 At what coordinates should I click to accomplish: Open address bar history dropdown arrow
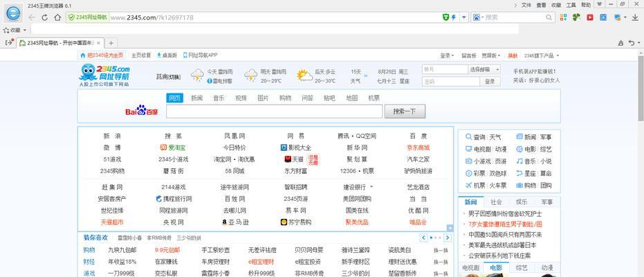tap(464, 17)
